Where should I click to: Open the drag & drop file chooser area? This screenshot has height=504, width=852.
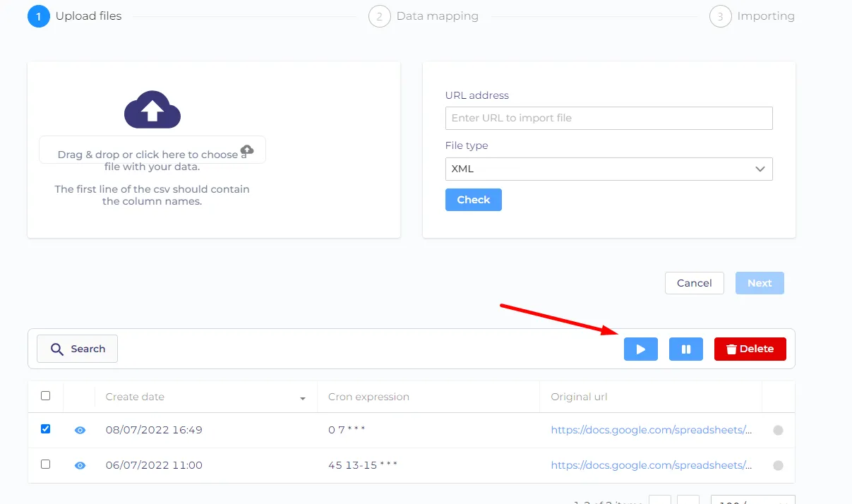[x=152, y=150]
